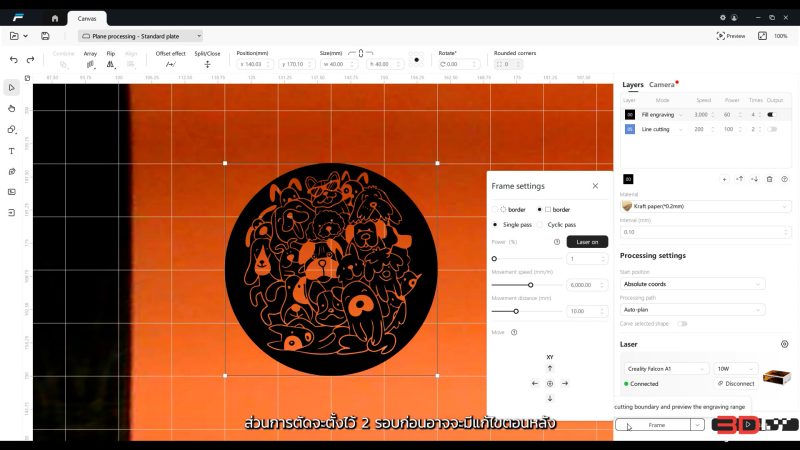The height and width of the screenshot is (450, 800).
Task: Toggle Output switch for Line cutting layer
Action: (772, 129)
